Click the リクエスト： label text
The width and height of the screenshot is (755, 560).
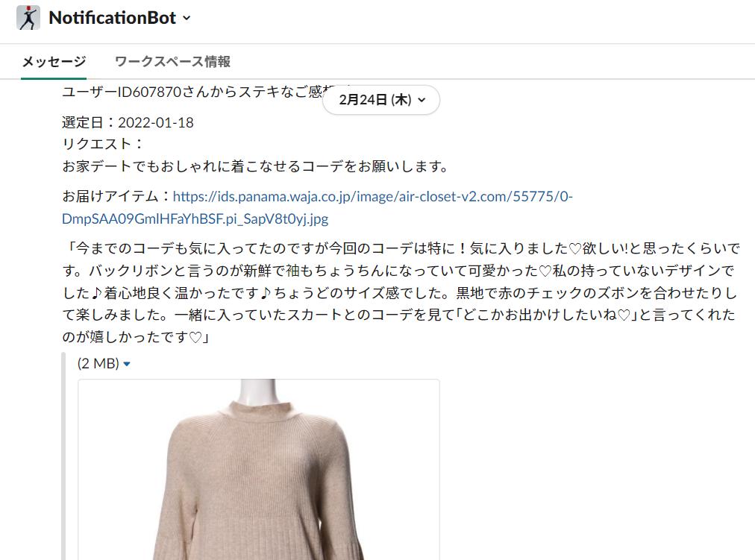102,144
